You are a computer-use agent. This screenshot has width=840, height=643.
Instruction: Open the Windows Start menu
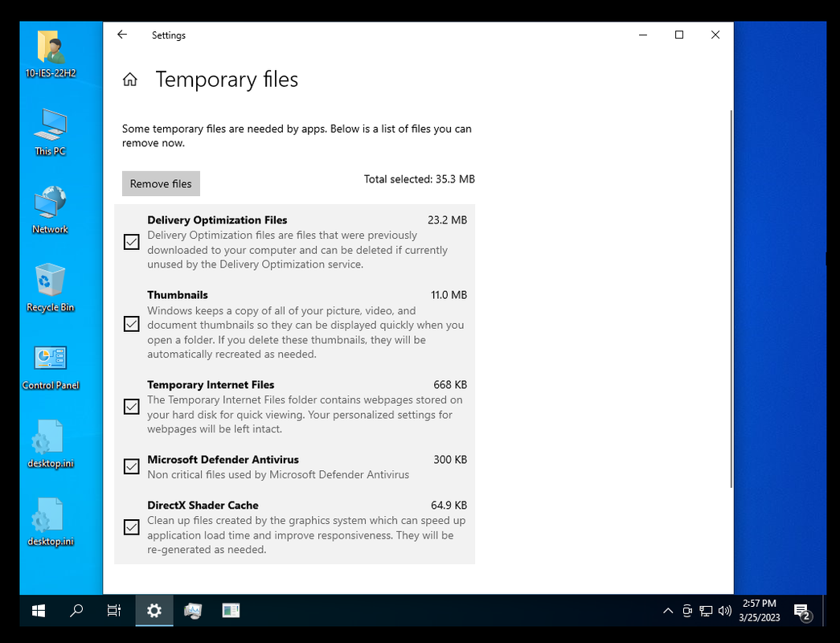pos(39,610)
